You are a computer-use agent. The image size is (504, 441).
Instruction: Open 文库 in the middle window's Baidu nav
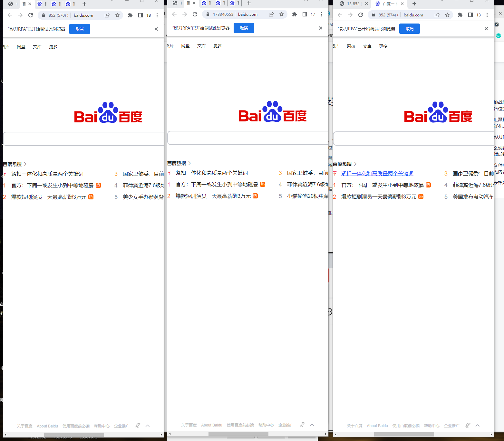201,46
